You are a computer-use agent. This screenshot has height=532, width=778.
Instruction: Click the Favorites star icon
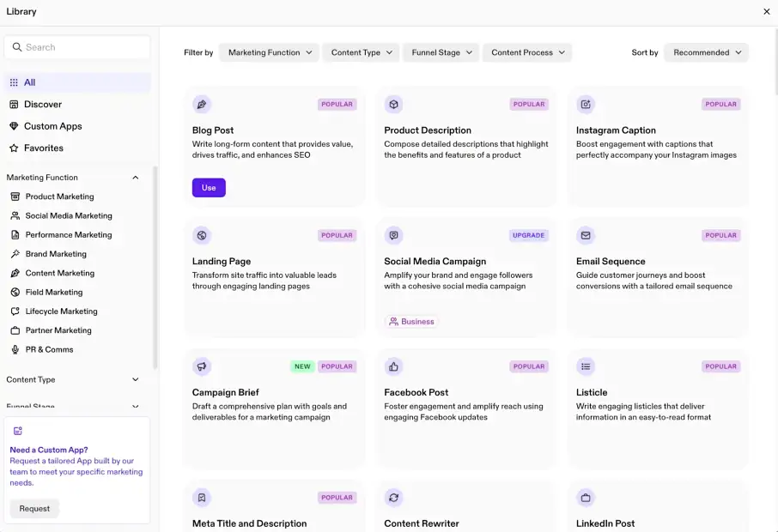14,148
